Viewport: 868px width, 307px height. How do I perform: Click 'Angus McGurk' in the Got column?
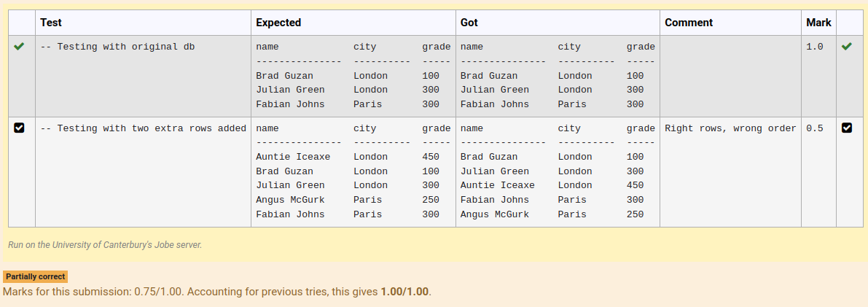tap(495, 214)
